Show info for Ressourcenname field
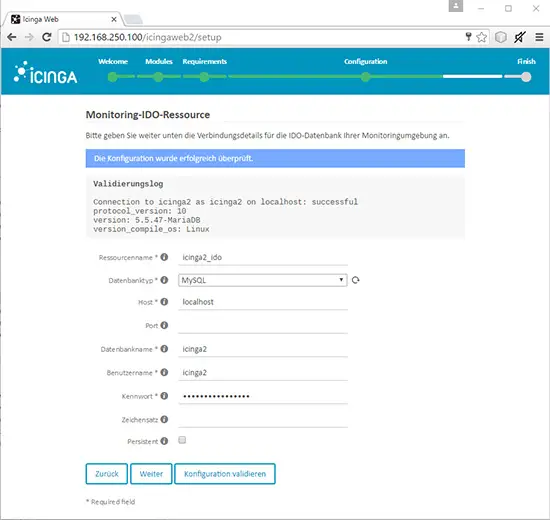Image resolution: width=550 pixels, height=520 pixels. pyautogui.click(x=164, y=257)
